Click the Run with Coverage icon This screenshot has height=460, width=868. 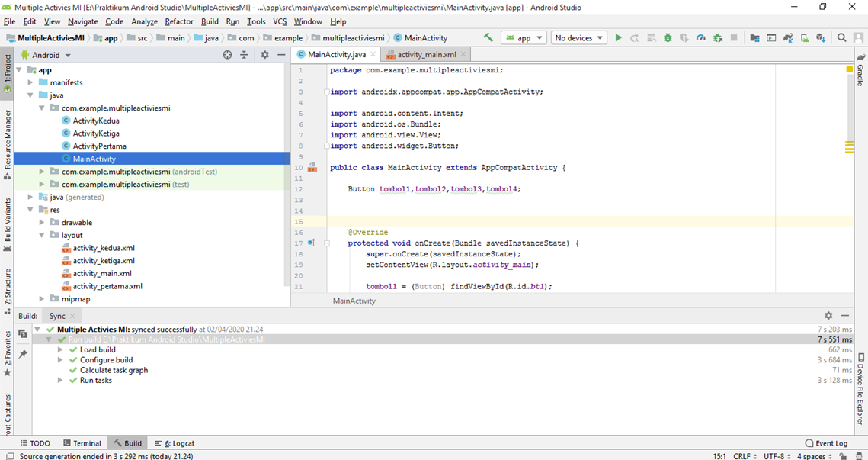(x=685, y=37)
